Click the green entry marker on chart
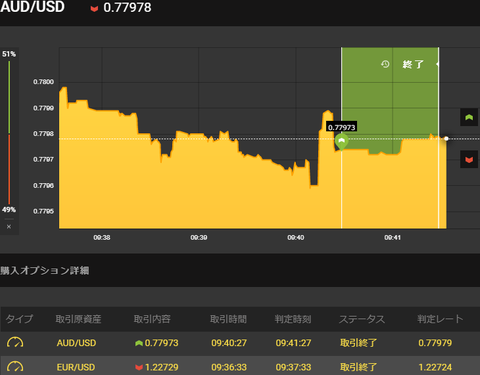 point(341,142)
